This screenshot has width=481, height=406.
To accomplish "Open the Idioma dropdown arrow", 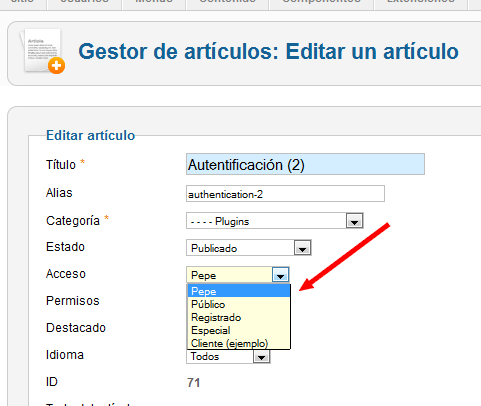I will (261, 357).
